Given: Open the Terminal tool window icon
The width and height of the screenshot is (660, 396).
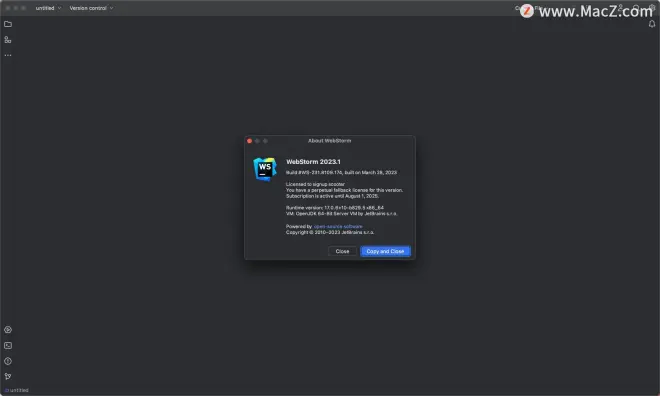Looking at the screenshot, I should pyautogui.click(x=8, y=346).
